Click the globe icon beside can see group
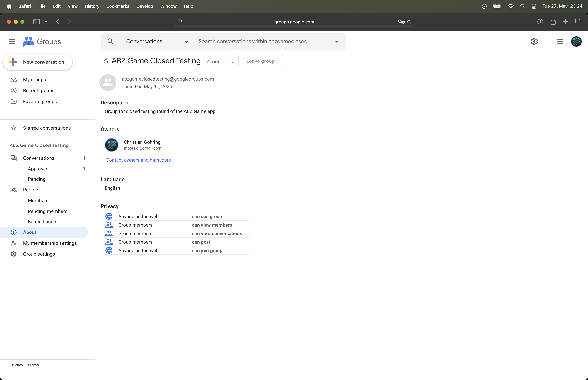The width and height of the screenshot is (588, 380). [x=109, y=216]
